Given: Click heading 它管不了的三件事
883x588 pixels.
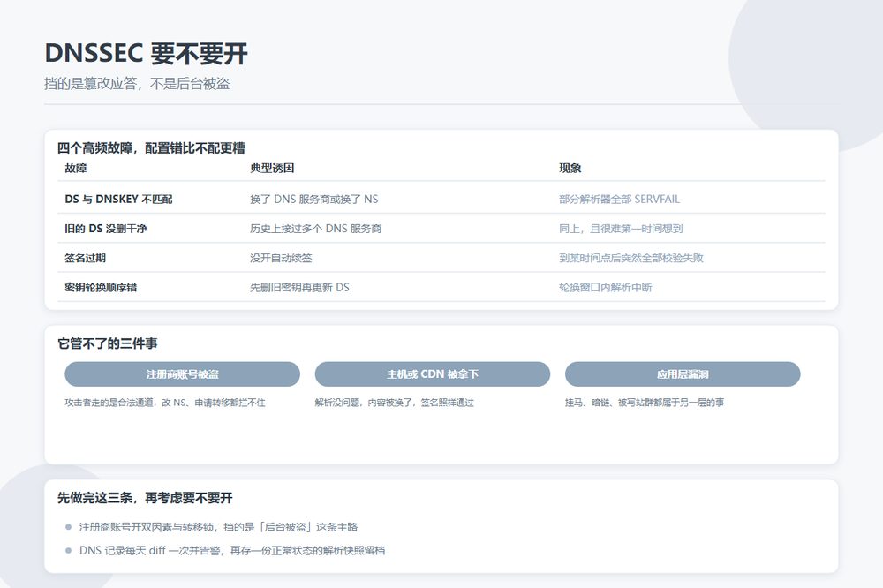Looking at the screenshot, I should (108, 343).
